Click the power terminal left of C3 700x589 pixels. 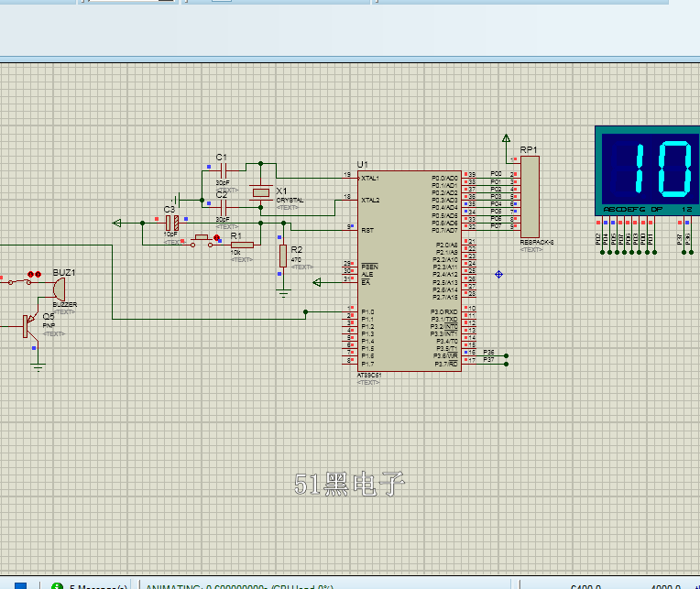tap(117, 223)
